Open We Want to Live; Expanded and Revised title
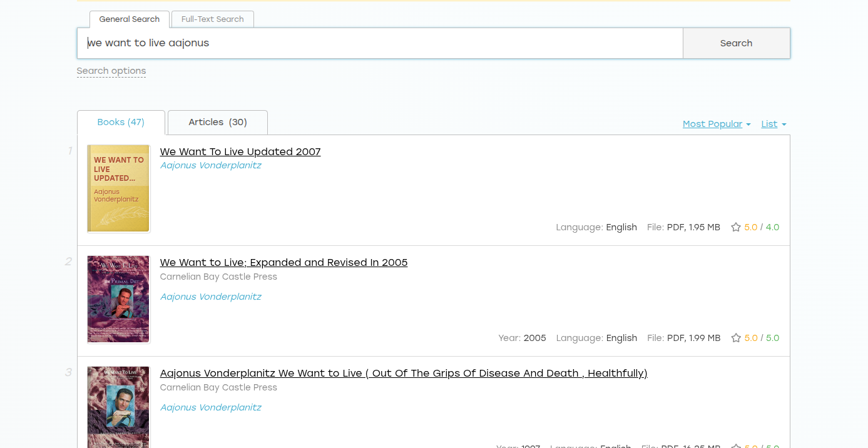This screenshot has height=448, width=868. [x=283, y=262]
